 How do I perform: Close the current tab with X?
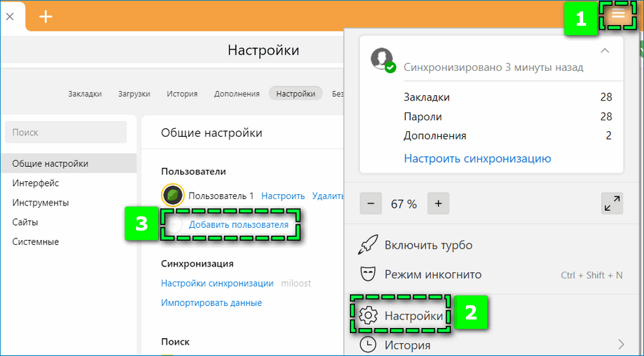[10, 17]
